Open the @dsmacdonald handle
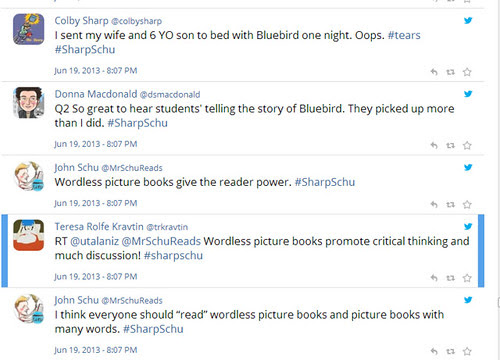This screenshot has height=360, width=500. click(170, 95)
